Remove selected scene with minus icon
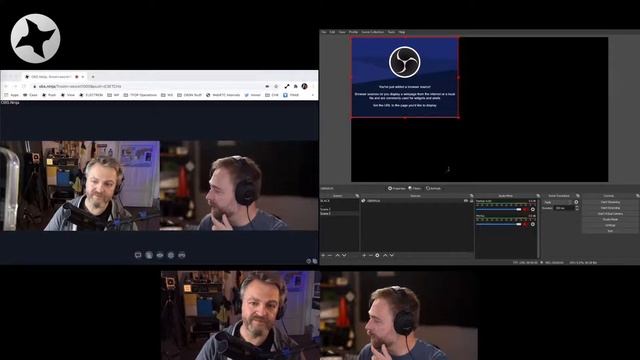 point(330,256)
